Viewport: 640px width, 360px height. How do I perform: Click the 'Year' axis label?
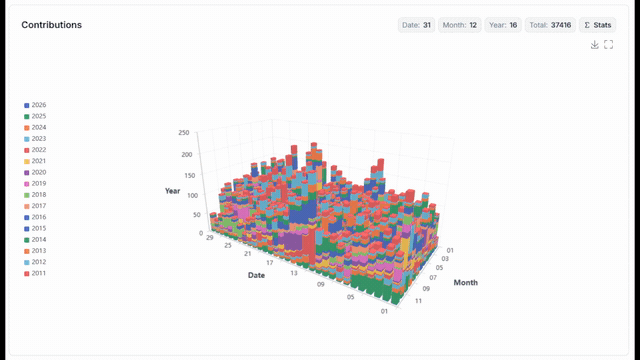[x=172, y=191]
